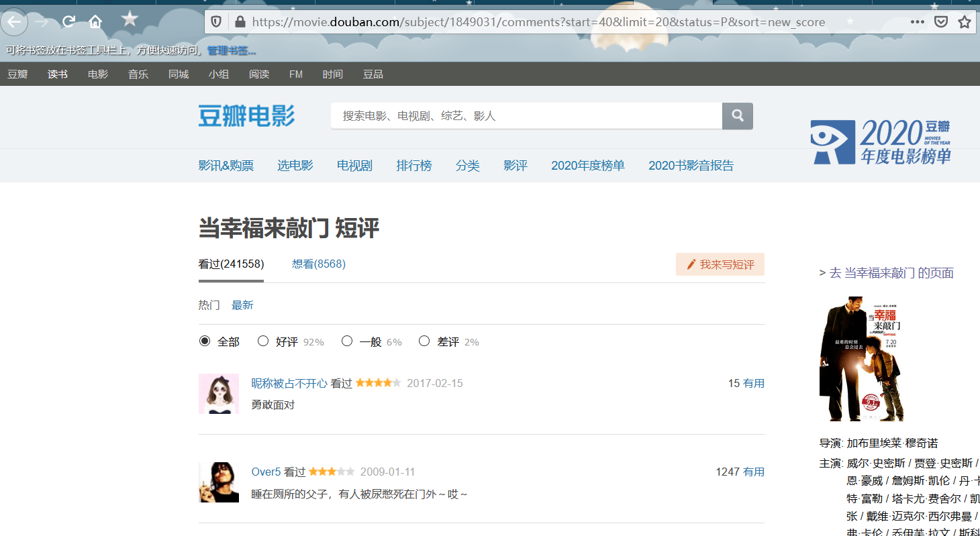Viewport: 980px width, 536px height.
Task: Open actor 贾登·史密斯 link
Action: pyautogui.click(x=943, y=464)
